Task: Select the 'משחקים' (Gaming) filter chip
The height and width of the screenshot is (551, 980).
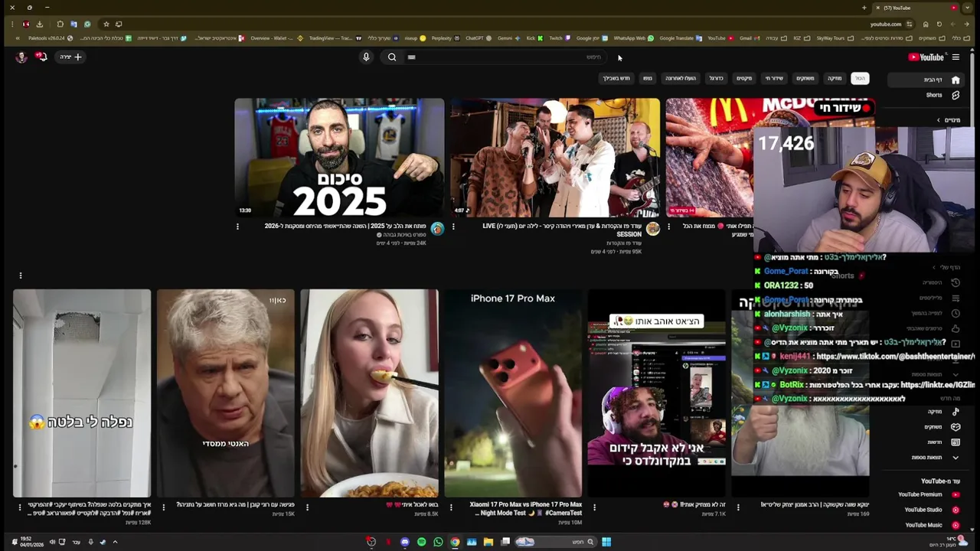Action: (805, 78)
